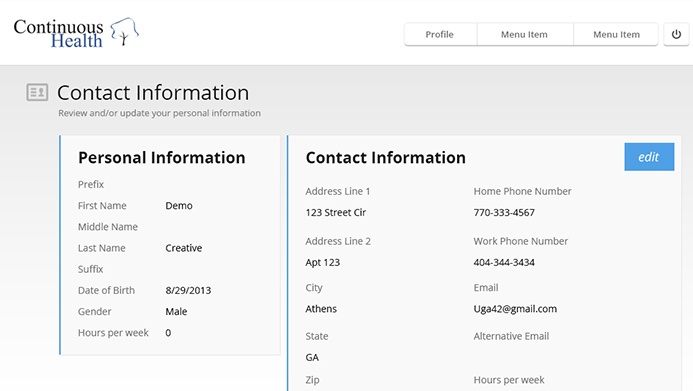The width and height of the screenshot is (693, 391).
Task: Select the gender value Male
Action: click(176, 311)
